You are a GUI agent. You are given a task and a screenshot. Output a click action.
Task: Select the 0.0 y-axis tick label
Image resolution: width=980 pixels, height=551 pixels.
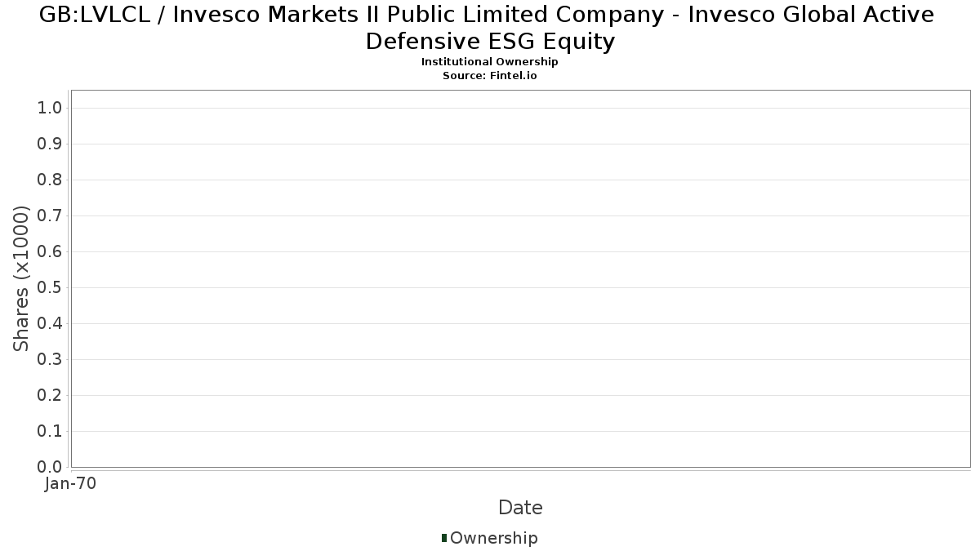(x=50, y=467)
